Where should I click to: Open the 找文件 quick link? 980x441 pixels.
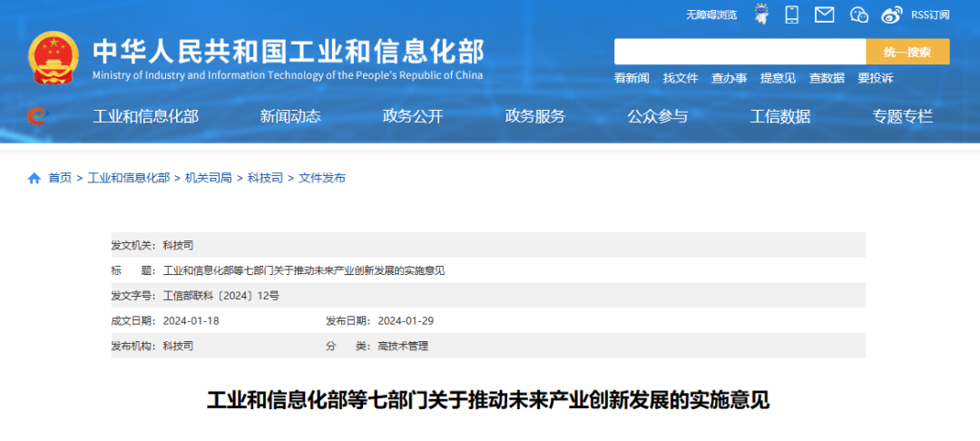click(680, 78)
